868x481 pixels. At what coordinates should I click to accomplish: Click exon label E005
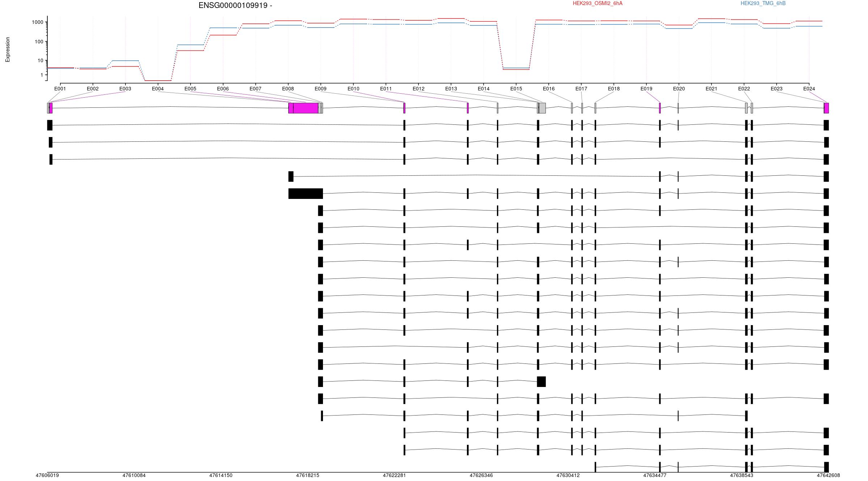190,89
